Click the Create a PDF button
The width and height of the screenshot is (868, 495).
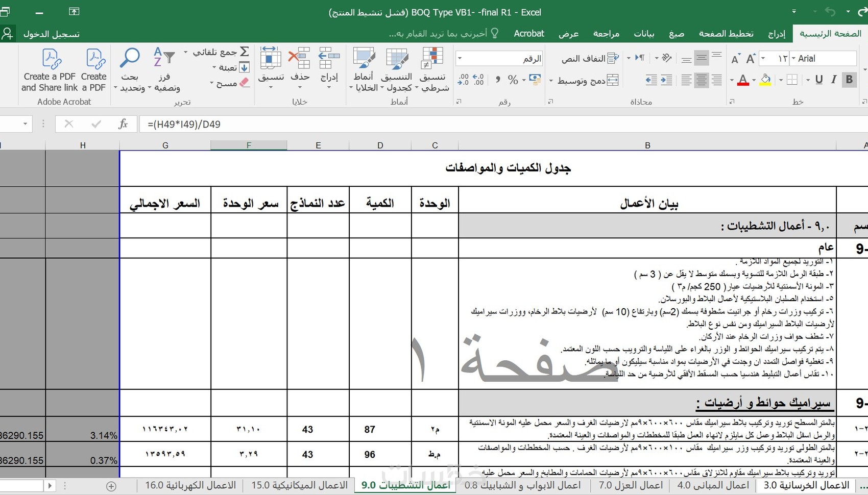pyautogui.click(x=94, y=70)
